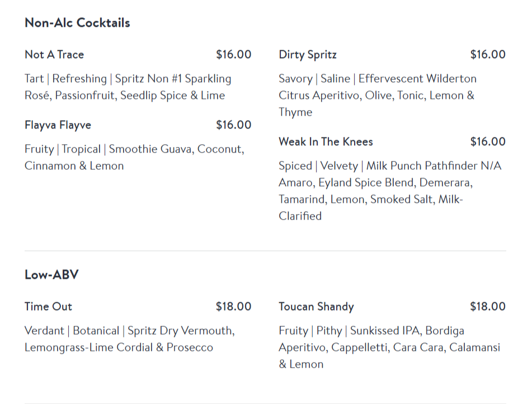The image size is (532, 404).
Task: Select the Not A Trace cocktail name
Action: click(x=54, y=55)
